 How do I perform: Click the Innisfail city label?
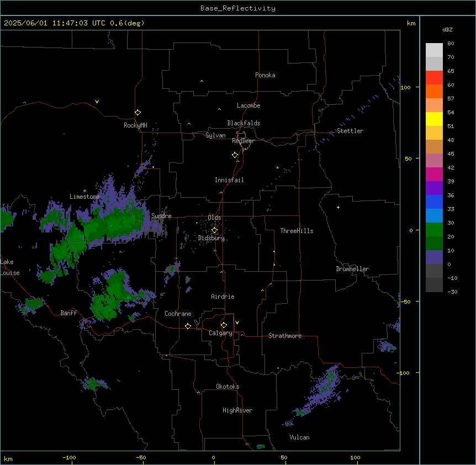pyautogui.click(x=229, y=180)
